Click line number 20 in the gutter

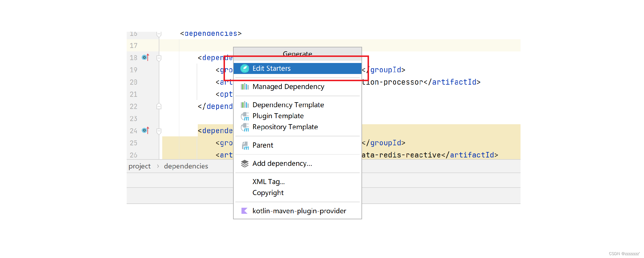[134, 82]
